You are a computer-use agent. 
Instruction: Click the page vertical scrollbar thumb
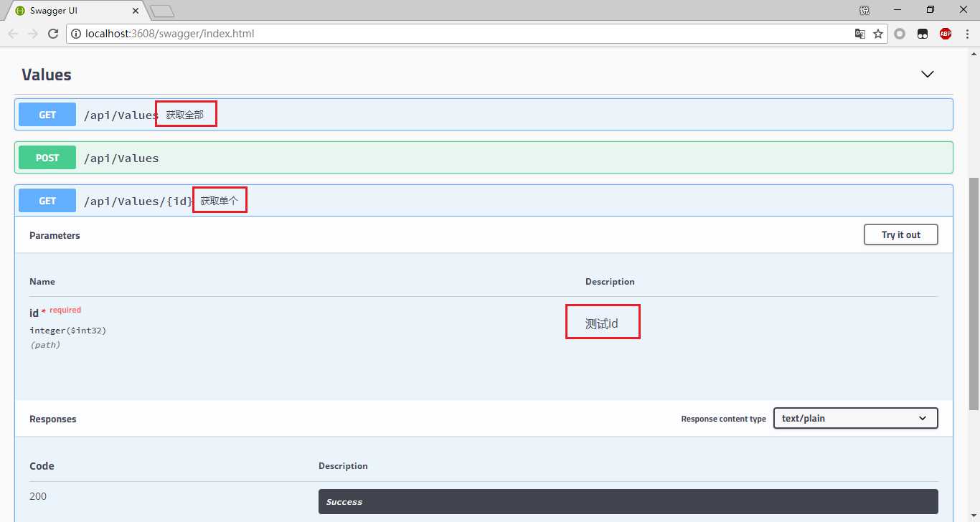pos(974,293)
